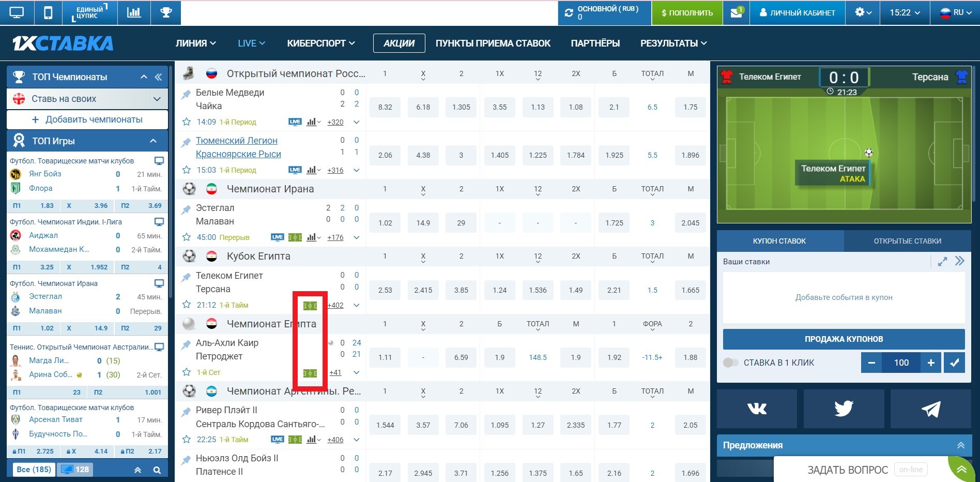Open the Тюменский Легион team link
The image size is (980, 482).
pyautogui.click(x=237, y=141)
